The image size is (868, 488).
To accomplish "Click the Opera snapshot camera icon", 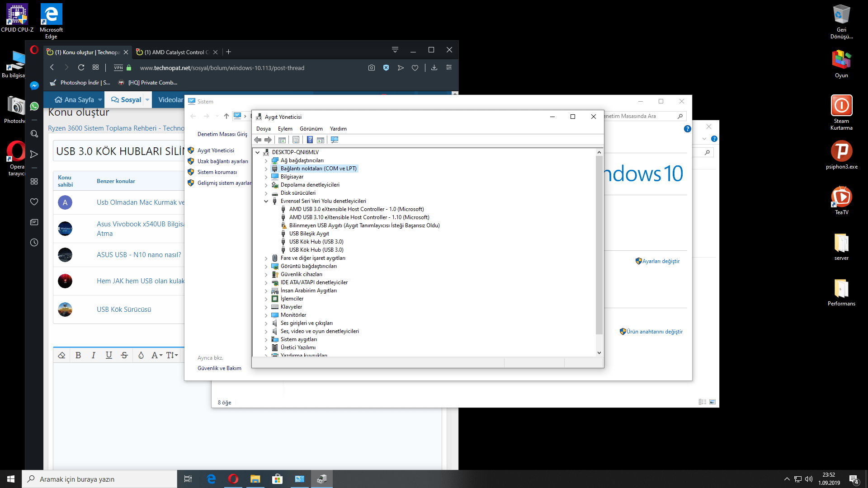I will click(x=372, y=68).
